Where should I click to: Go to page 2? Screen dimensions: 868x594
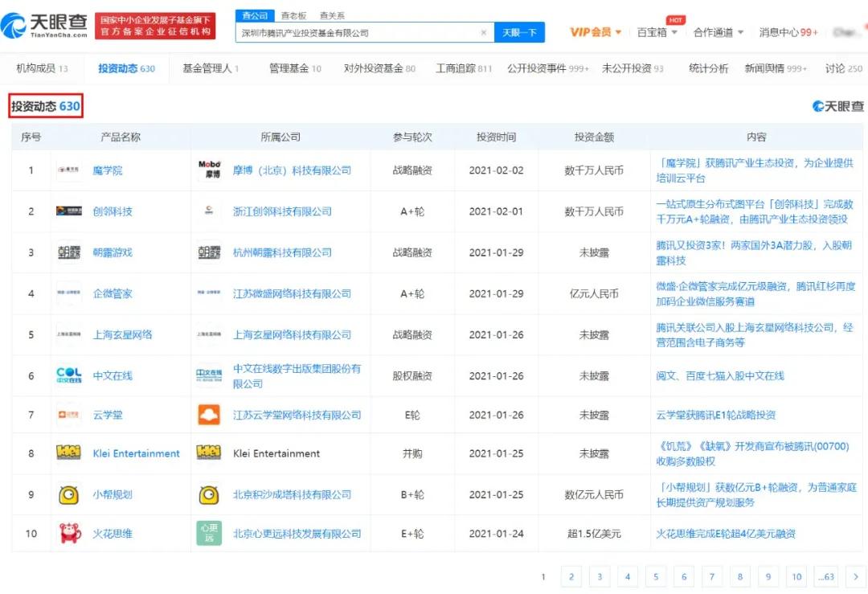click(x=571, y=576)
